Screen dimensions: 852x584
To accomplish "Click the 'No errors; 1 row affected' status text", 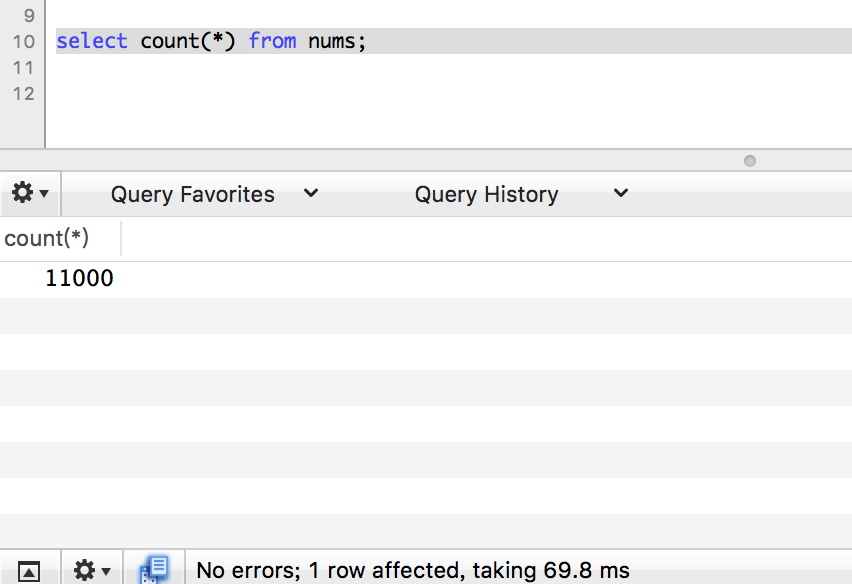I will [x=412, y=571].
